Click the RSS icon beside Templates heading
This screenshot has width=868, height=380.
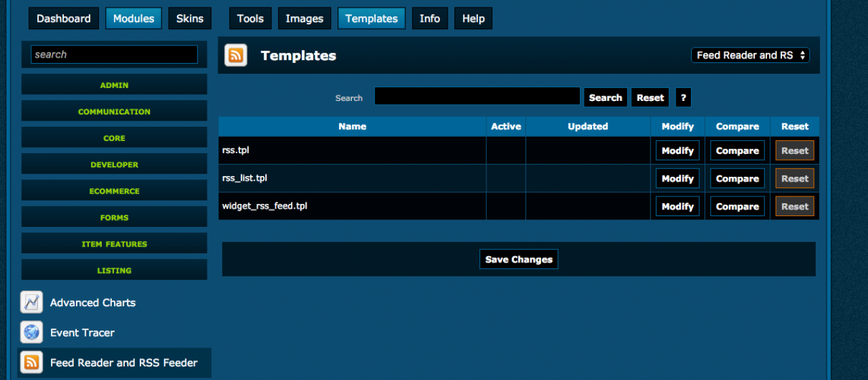(236, 56)
